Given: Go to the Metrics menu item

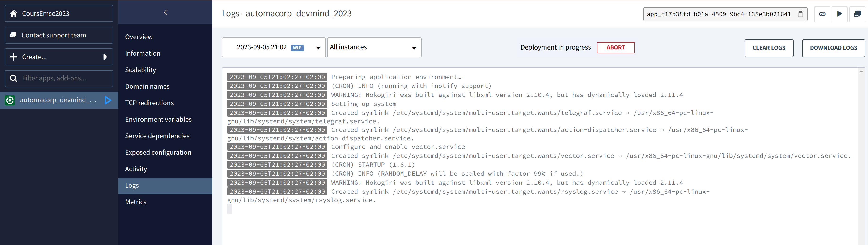Looking at the screenshot, I should click(x=136, y=202).
